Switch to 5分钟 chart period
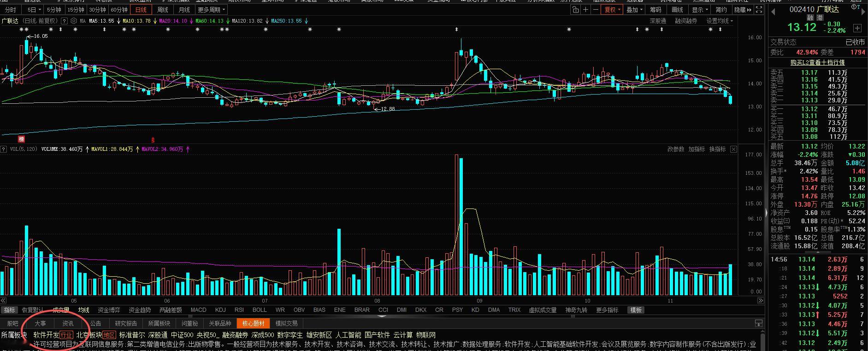 click(54, 10)
